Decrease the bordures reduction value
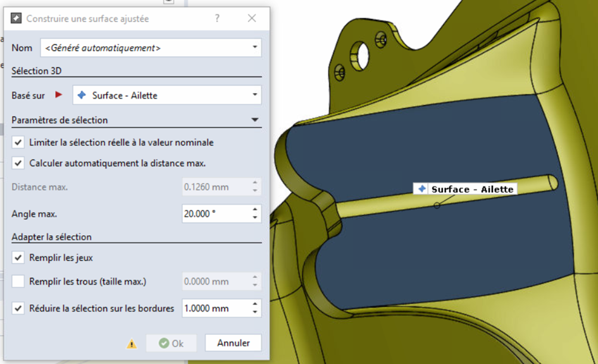This screenshot has height=364, width=598. point(255,312)
